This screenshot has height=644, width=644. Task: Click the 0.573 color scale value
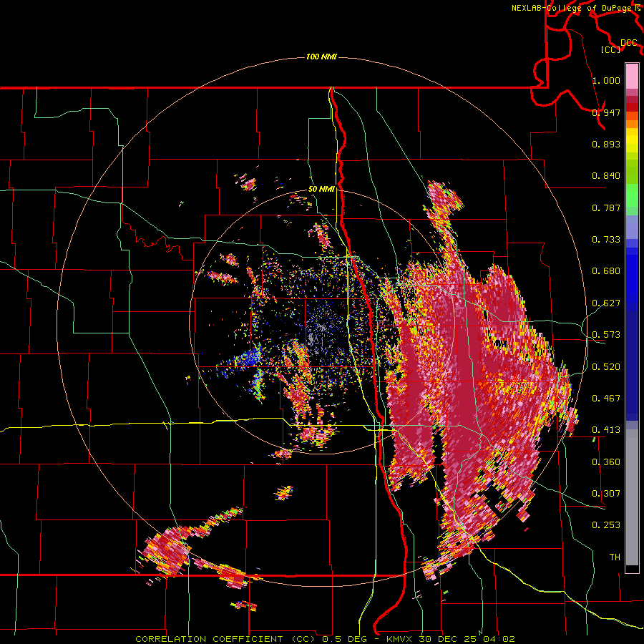606,335
